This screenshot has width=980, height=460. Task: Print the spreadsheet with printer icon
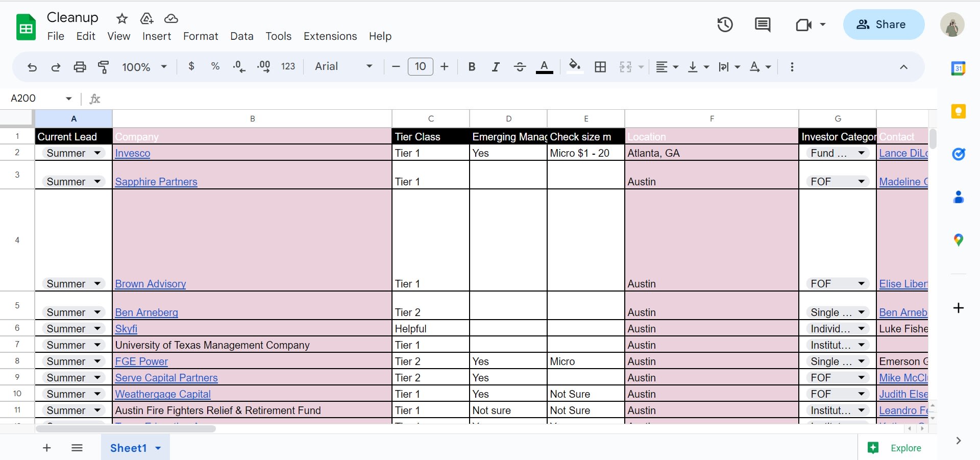click(80, 67)
